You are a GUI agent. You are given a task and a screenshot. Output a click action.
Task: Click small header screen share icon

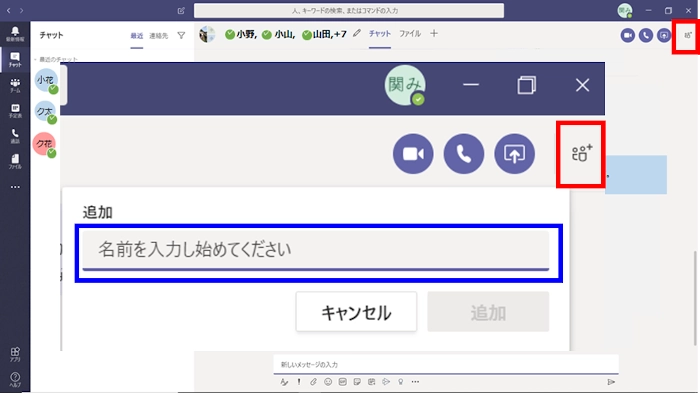664,35
